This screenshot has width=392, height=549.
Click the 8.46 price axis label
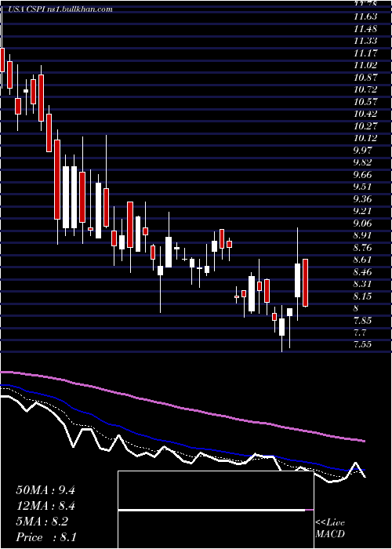click(x=364, y=271)
